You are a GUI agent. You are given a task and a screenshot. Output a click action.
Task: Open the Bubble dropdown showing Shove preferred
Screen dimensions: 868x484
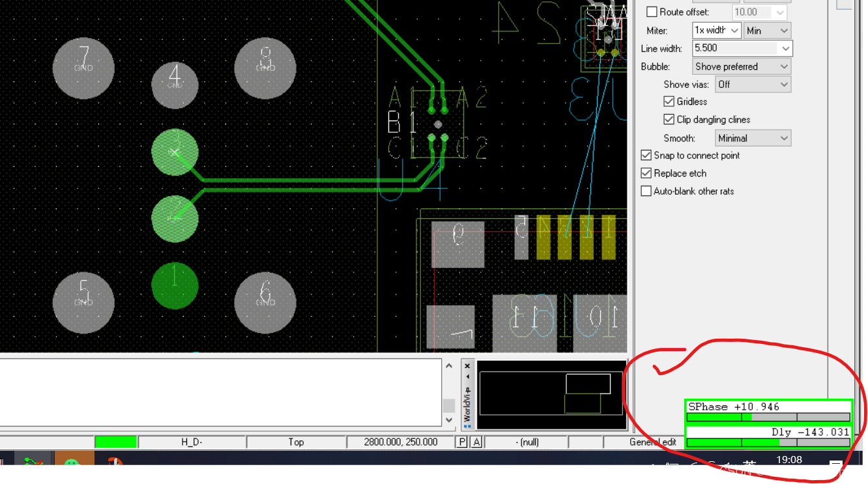[x=741, y=66]
